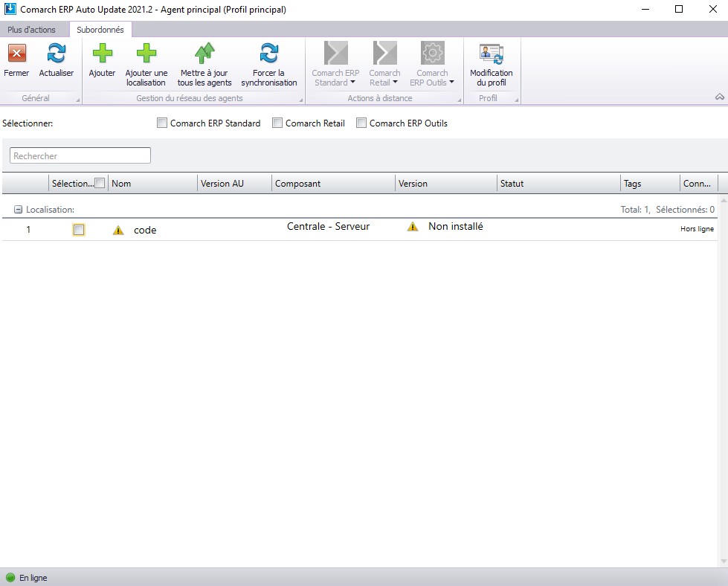Click the green En ligne status indicator
Image resolution: width=728 pixels, height=586 pixels.
coord(10,578)
